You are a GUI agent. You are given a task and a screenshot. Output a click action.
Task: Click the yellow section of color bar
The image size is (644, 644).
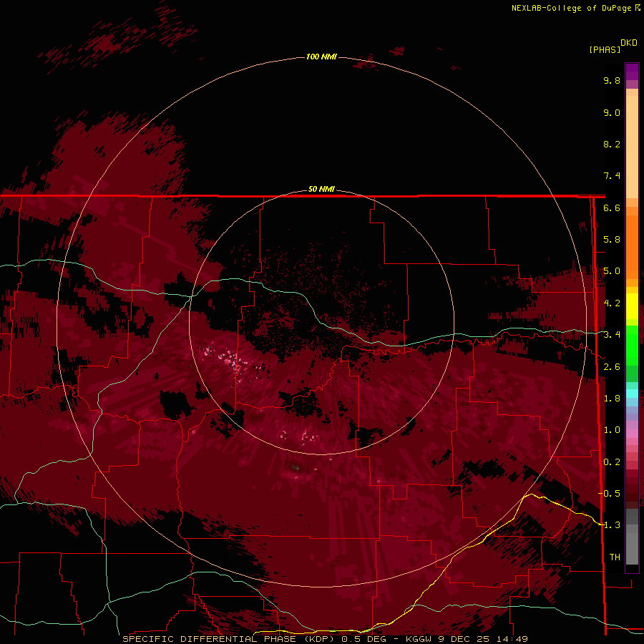click(632, 306)
